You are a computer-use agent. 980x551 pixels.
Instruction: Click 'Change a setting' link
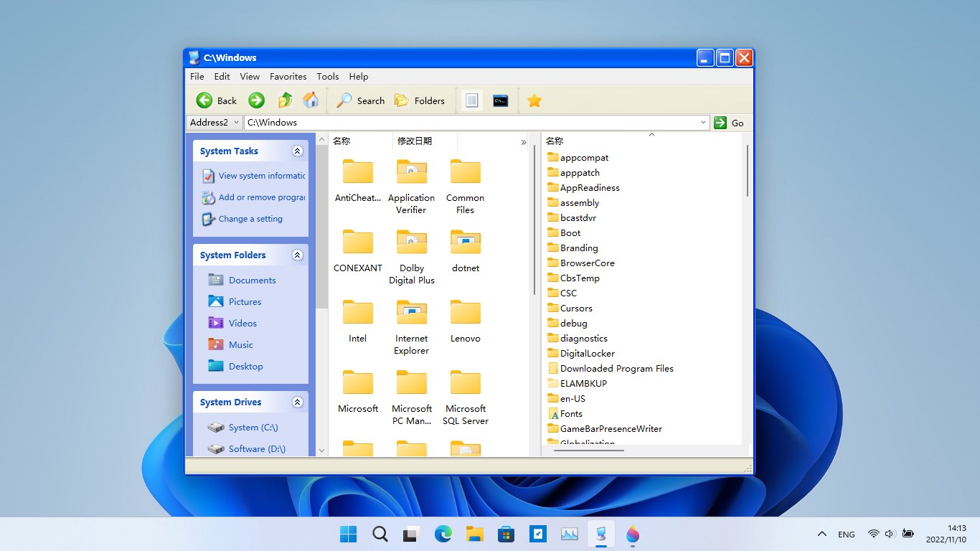[250, 219]
